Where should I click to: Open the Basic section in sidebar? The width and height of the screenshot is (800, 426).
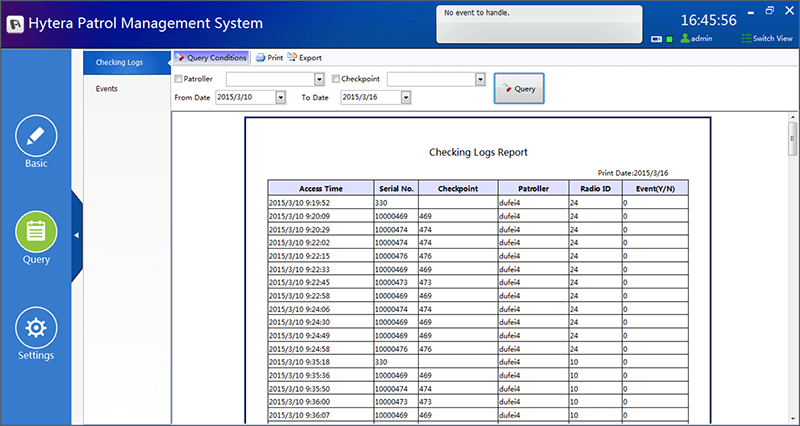[36, 137]
